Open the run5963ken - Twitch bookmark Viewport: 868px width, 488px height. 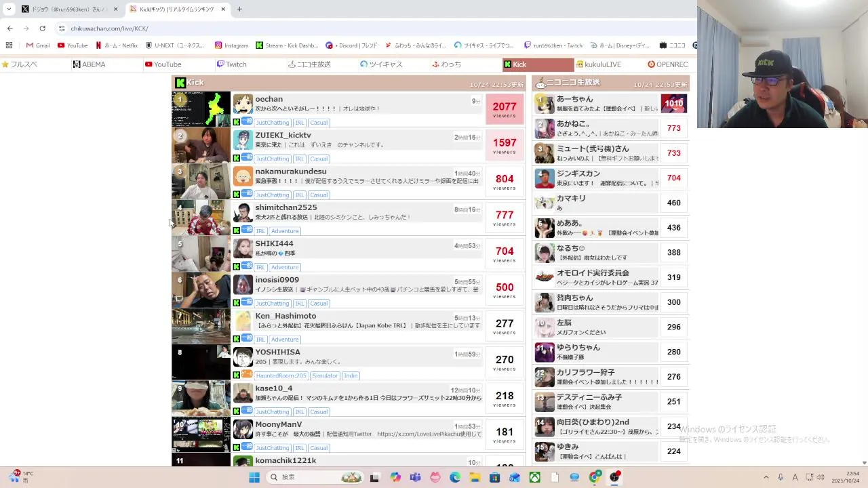coord(553,45)
